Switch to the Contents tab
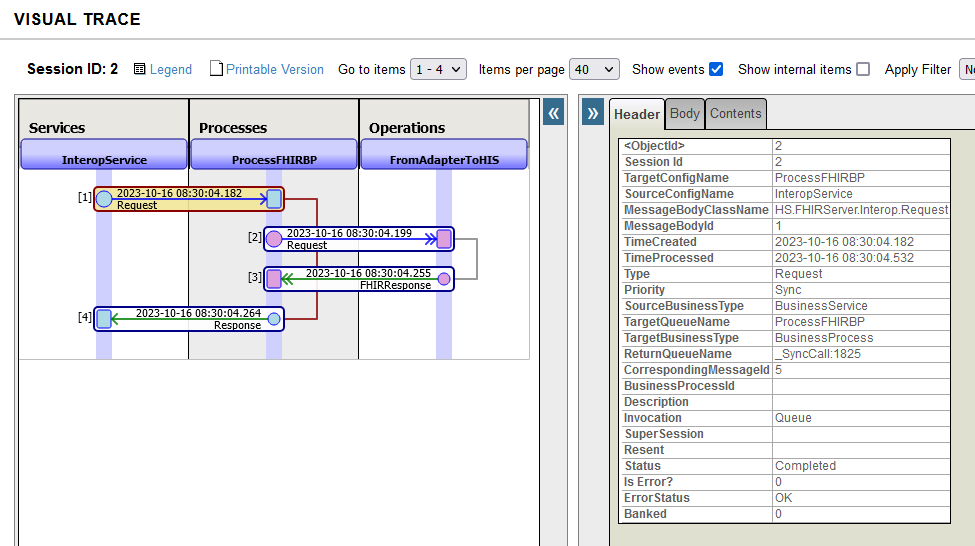 click(x=736, y=113)
